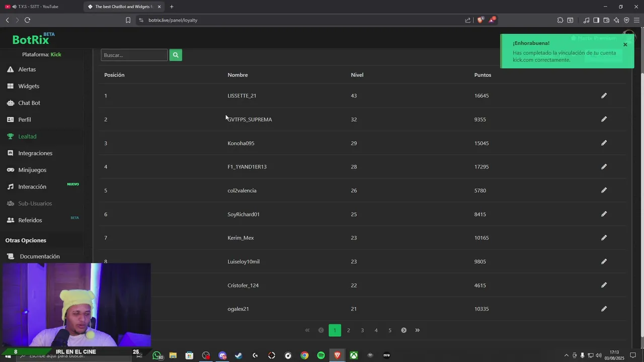Open Brave Shields lion icon
Image resolution: width=644 pixels, height=362 pixels.
click(x=480, y=20)
